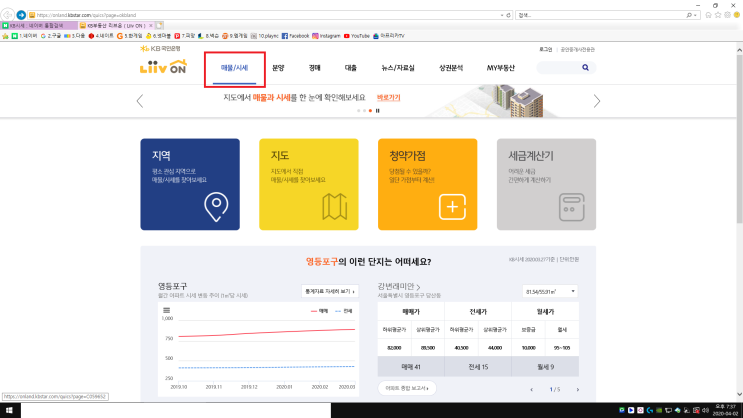
Task: Click the 매매 41 listing count cell
Action: (411, 367)
